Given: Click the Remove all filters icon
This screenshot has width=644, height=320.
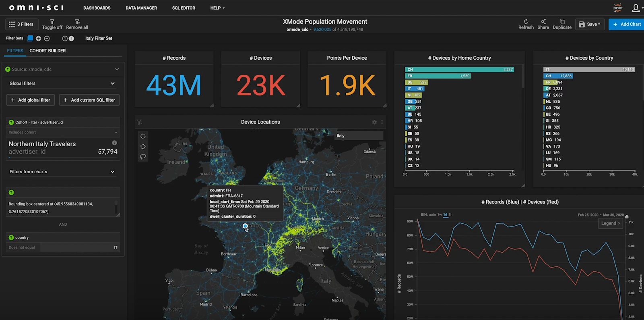Looking at the screenshot, I should pos(77,21).
